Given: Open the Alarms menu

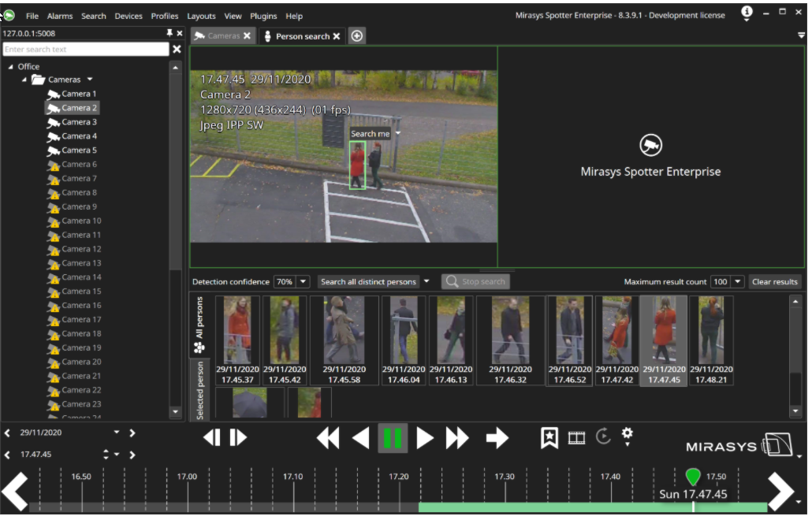Looking at the screenshot, I should [60, 16].
